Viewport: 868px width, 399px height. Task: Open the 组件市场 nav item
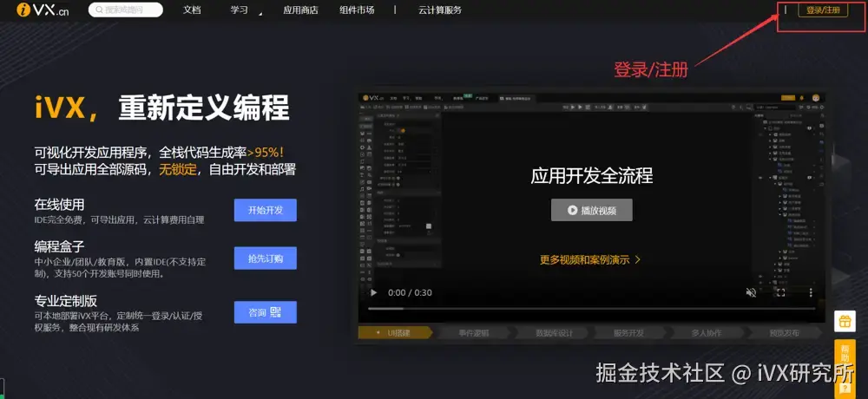(357, 10)
